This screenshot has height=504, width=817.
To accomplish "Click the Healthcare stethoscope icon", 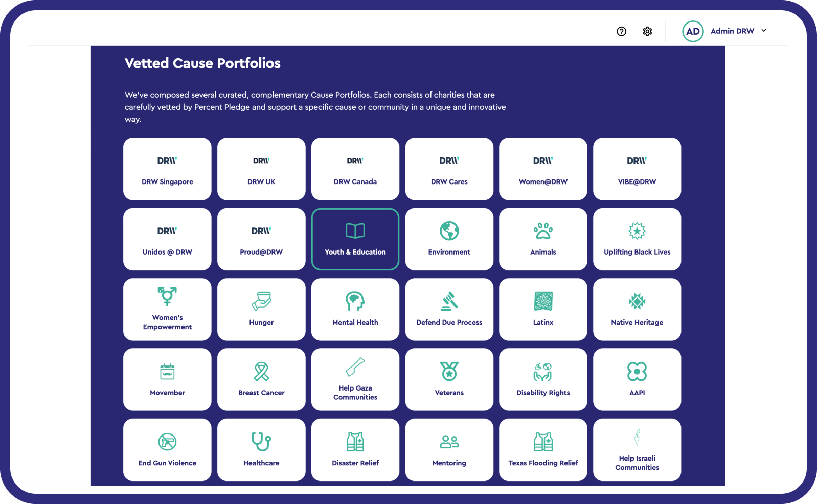I will [x=261, y=442].
